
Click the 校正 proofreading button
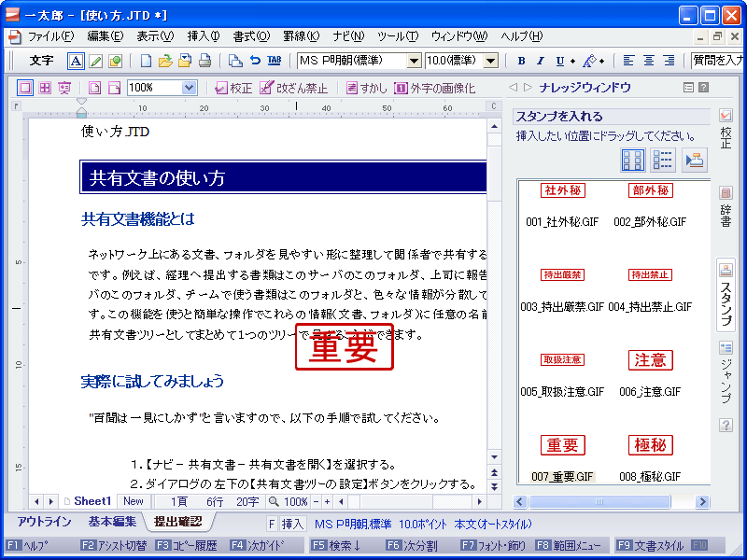(233, 88)
